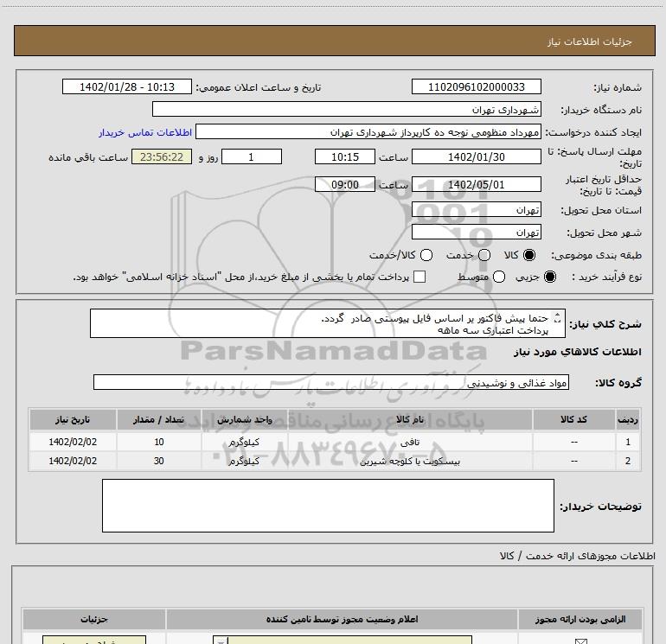
Task: Open buyer contact information link
Action: [145, 132]
